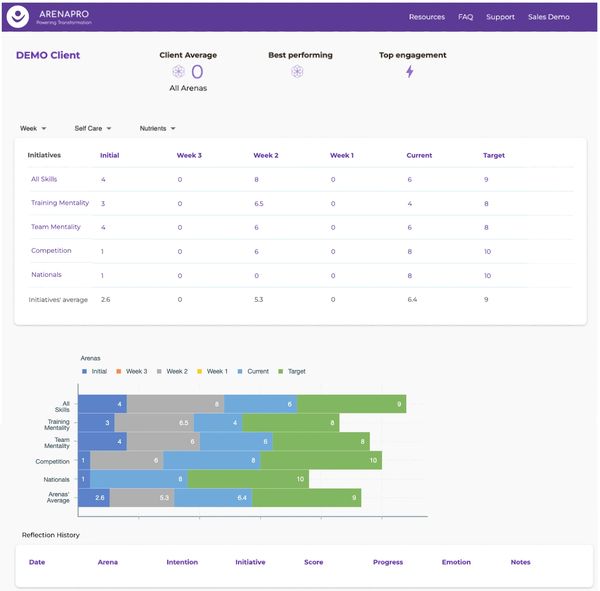Screen dimensions: 600x591
Task: Open the Team Mentality initiative
Action: click(x=56, y=227)
